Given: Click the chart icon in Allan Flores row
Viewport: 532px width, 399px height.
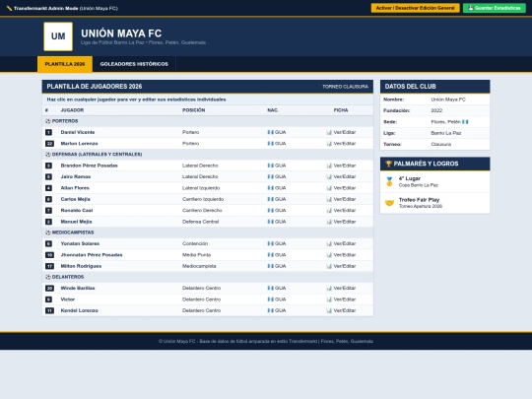Looking at the screenshot, I should pyautogui.click(x=329, y=188).
